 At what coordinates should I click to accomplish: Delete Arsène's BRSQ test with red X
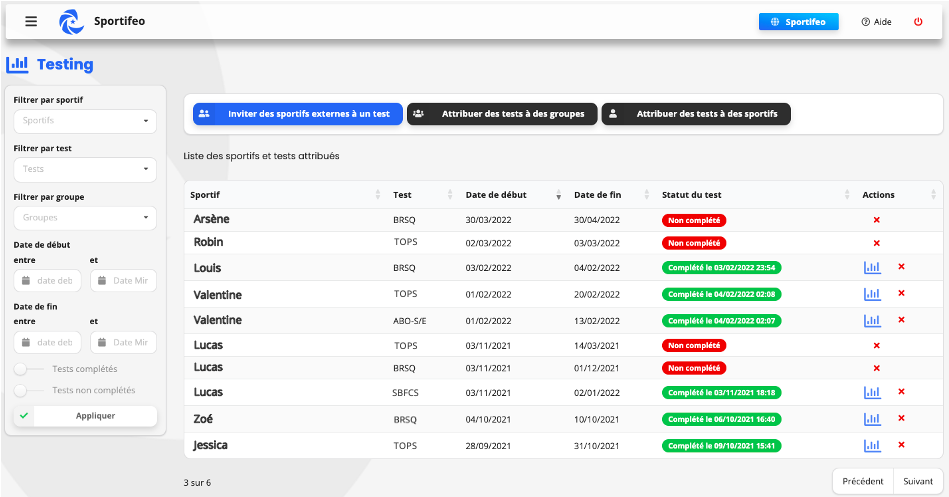(876, 220)
